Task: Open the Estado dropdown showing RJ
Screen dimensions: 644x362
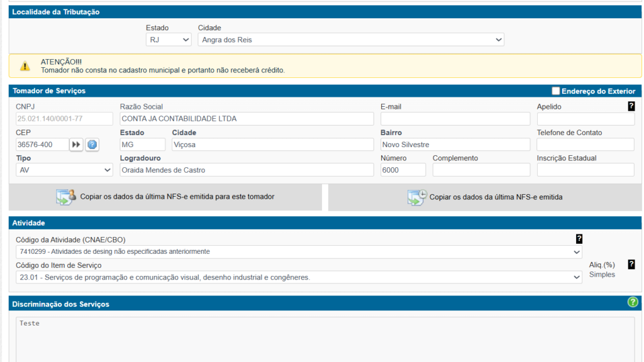Action: click(x=168, y=40)
